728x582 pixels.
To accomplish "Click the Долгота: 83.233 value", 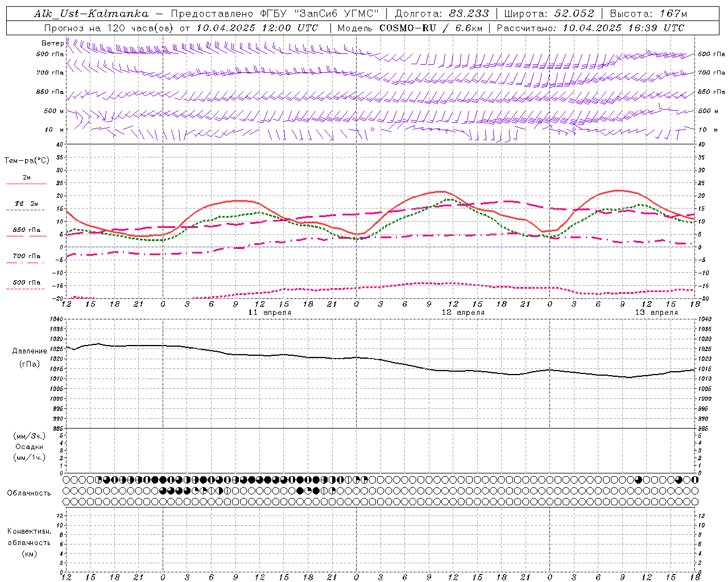I will (442, 14).
